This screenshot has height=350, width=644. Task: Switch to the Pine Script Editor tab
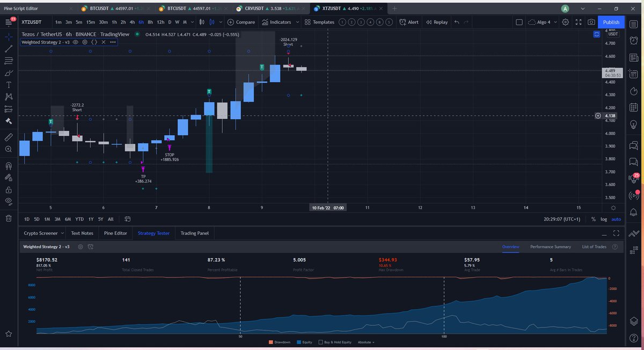coord(38,9)
